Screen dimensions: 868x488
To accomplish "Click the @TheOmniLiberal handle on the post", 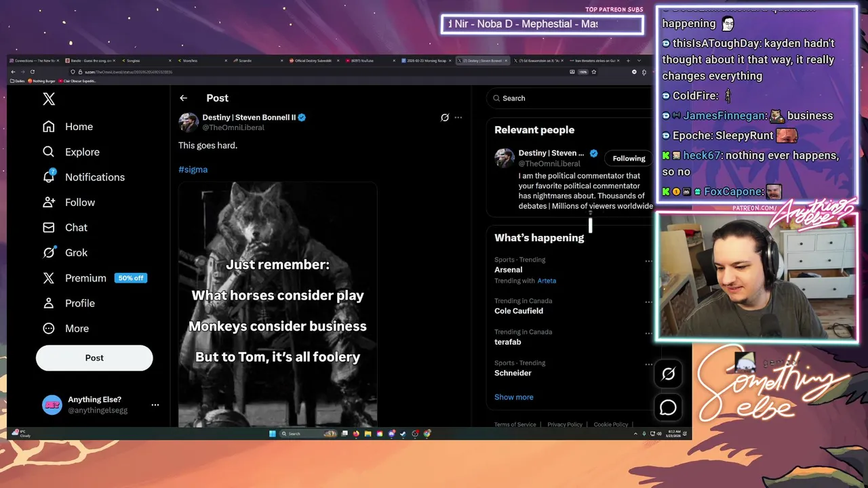I will pyautogui.click(x=233, y=127).
